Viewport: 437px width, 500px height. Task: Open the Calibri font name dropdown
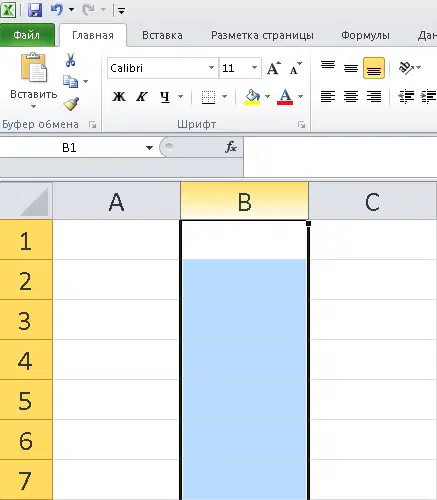(211, 68)
